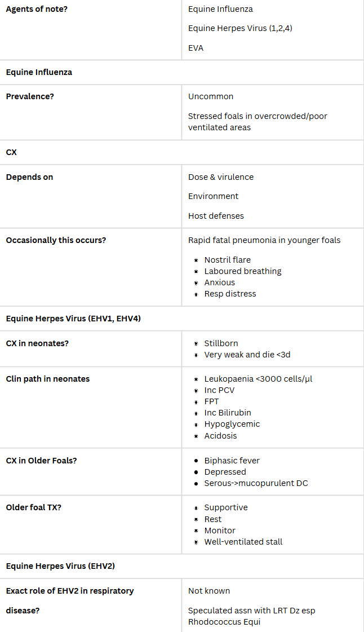This screenshot has width=364, height=632.
Task: Select the 'Biphasic fever' bullet item
Action: coord(232,461)
